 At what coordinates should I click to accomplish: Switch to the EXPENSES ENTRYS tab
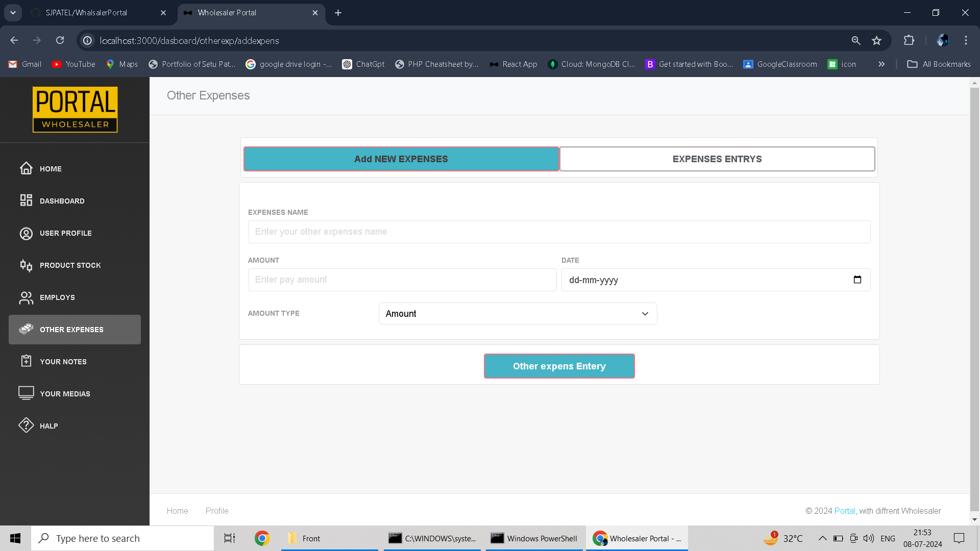[717, 159]
